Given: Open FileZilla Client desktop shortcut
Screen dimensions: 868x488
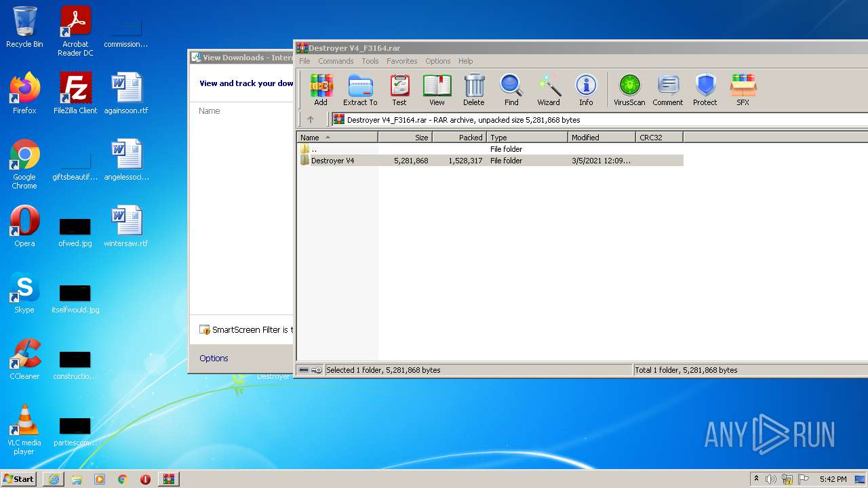Looking at the screenshot, I should tap(75, 94).
